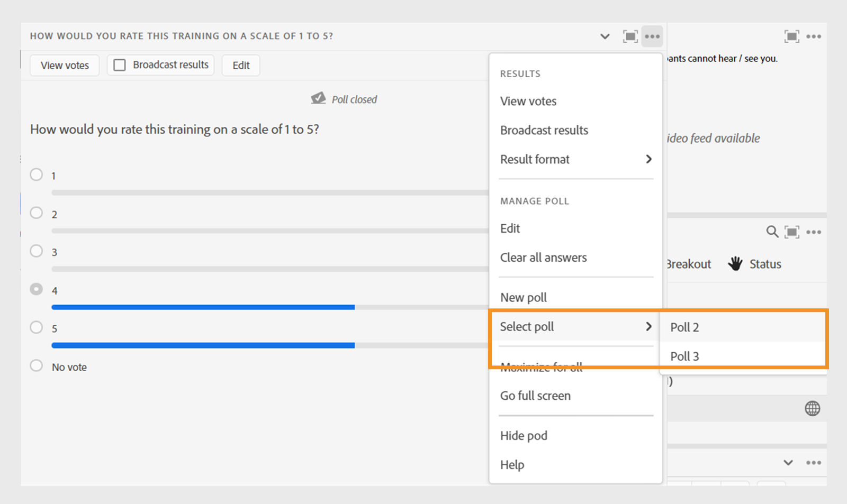
Task: Click the View votes button
Action: tap(65, 66)
